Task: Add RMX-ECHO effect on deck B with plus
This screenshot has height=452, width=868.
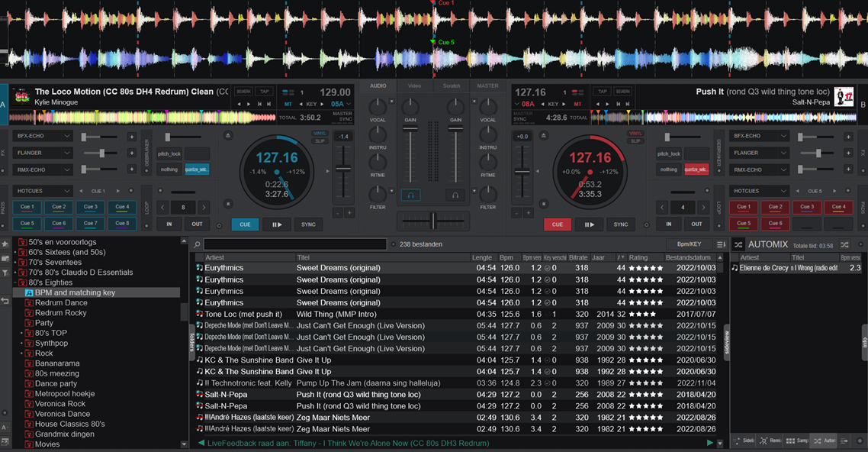Action: 848,169
